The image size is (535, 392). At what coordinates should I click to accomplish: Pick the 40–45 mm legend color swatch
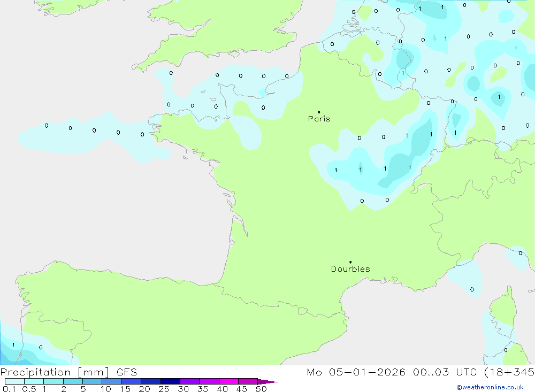tap(228, 381)
